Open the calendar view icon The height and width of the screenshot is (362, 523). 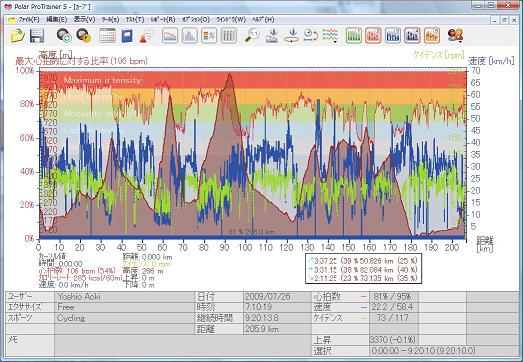tap(107, 35)
